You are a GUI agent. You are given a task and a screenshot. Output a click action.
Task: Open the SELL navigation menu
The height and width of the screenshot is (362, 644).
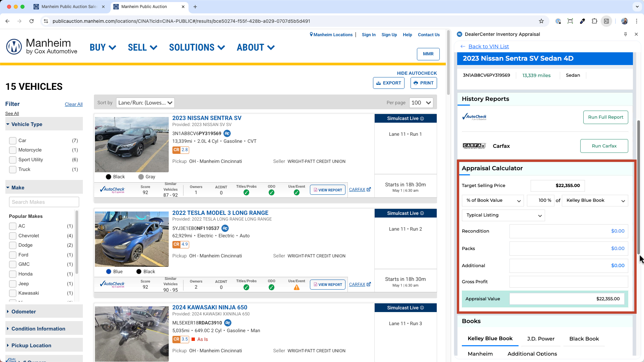coord(142,48)
